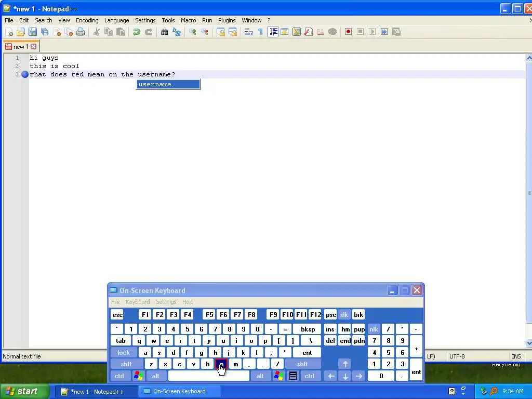Viewport: 532px width, 399px height.
Task: Open the Replace dialog toolbar icon
Action: pos(177,32)
